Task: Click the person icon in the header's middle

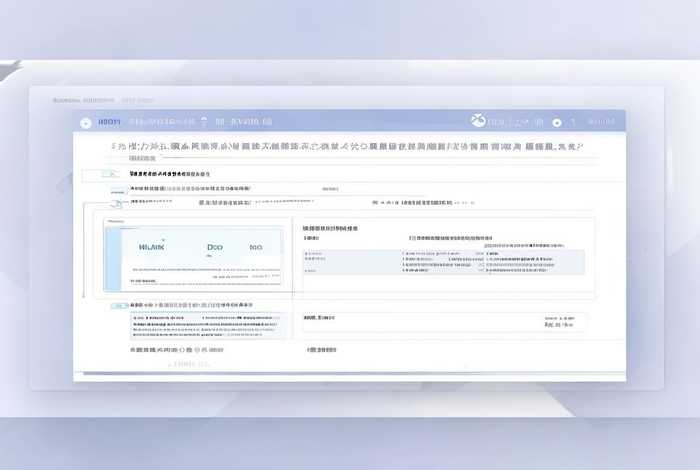Action: click(205, 122)
